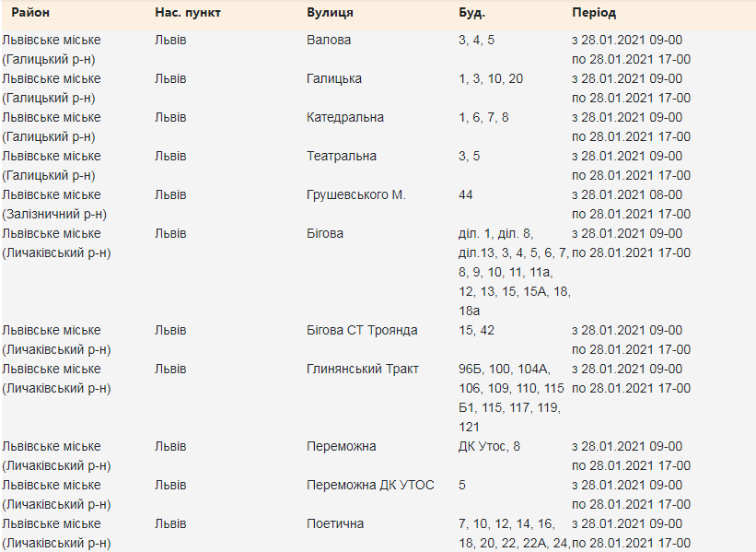Click building number 44 cell
Image resolution: width=756 pixels, height=552 pixels.
tap(467, 194)
